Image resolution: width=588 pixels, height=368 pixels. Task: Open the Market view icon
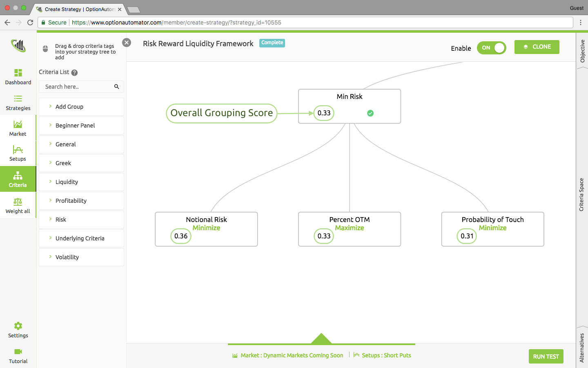pos(18,128)
